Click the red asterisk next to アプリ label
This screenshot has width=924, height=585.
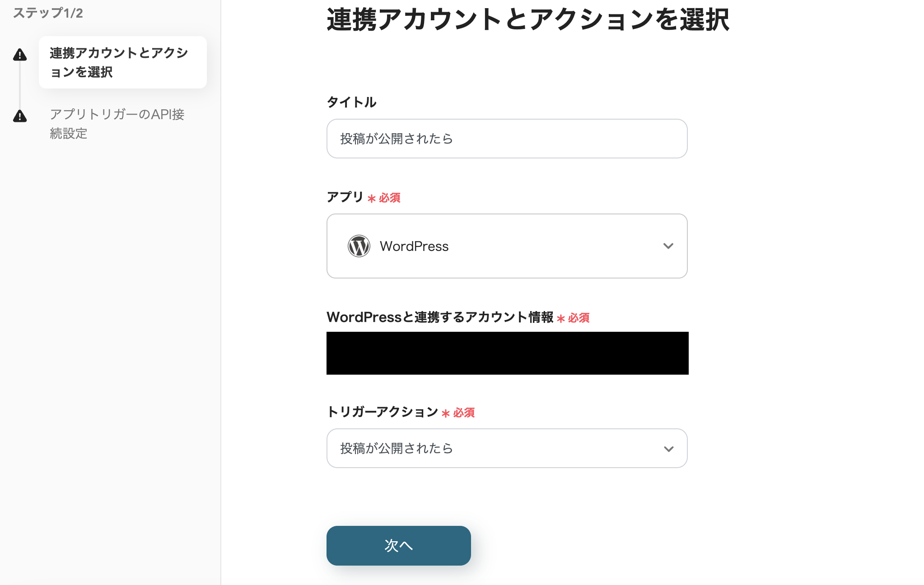point(372,199)
